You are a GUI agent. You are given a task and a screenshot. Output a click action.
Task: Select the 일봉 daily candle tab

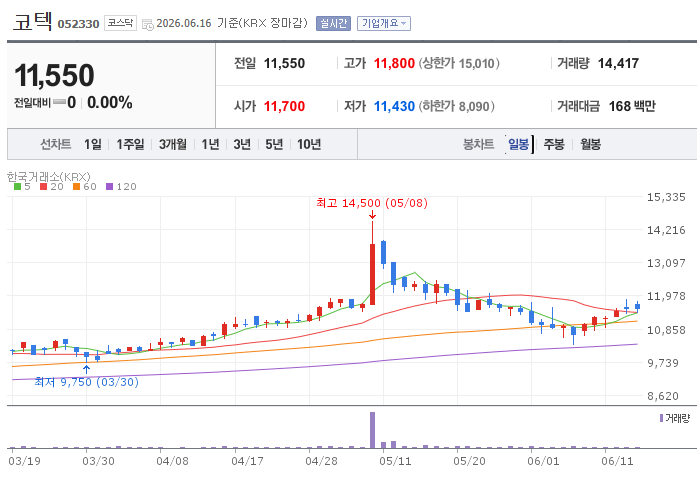519,144
